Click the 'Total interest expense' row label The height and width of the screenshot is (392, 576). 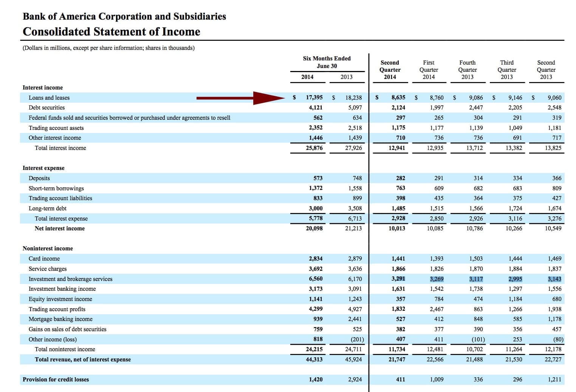pyautogui.click(x=61, y=219)
